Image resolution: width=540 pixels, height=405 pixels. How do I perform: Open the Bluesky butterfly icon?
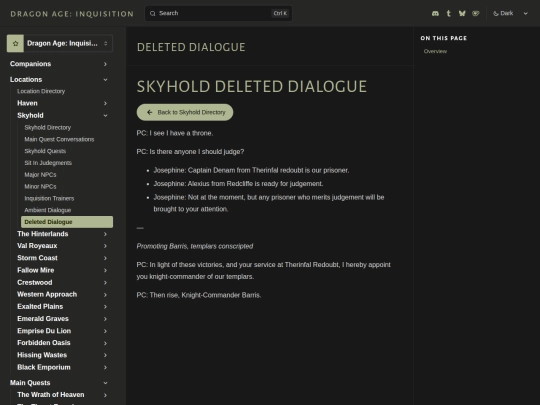click(x=462, y=13)
